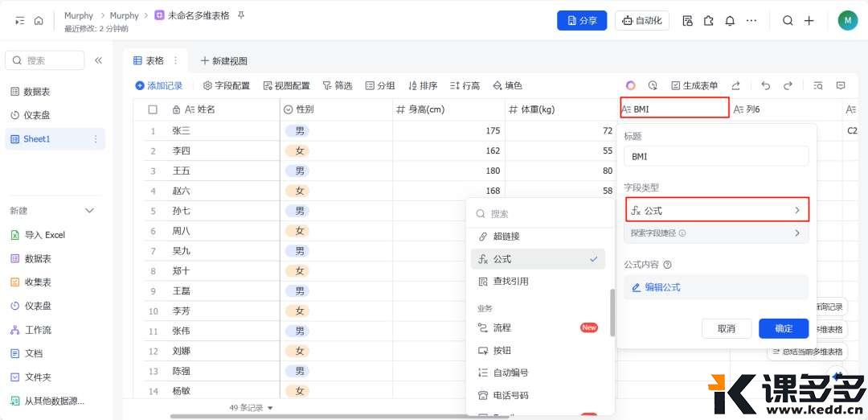The height and width of the screenshot is (420, 868).
Task: Click the 性别 column header
Action: [336, 109]
